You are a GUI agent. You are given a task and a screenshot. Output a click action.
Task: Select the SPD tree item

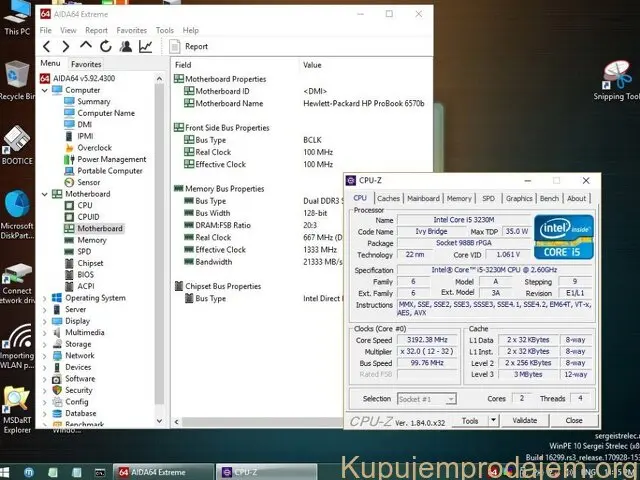(x=83, y=251)
